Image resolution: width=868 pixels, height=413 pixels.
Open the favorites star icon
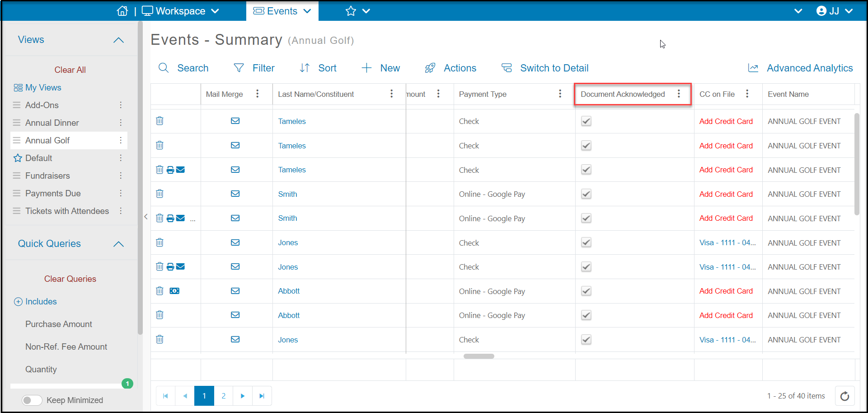[351, 11]
